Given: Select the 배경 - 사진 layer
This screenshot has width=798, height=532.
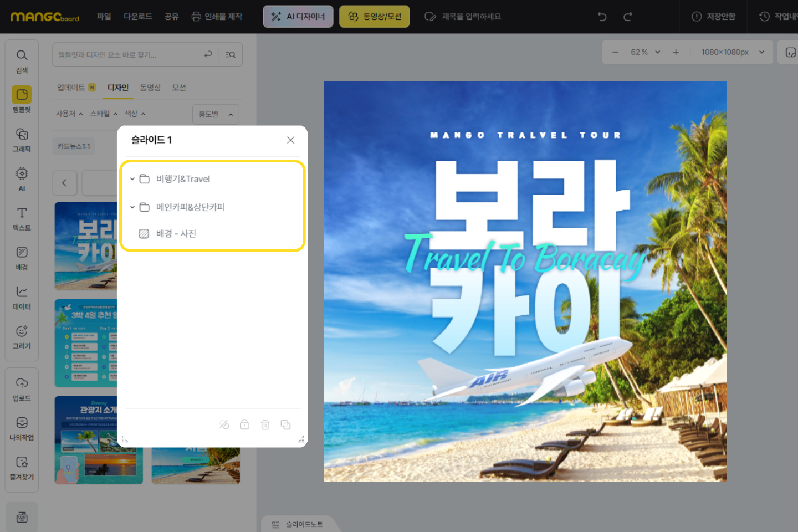Looking at the screenshot, I should pos(176,234).
